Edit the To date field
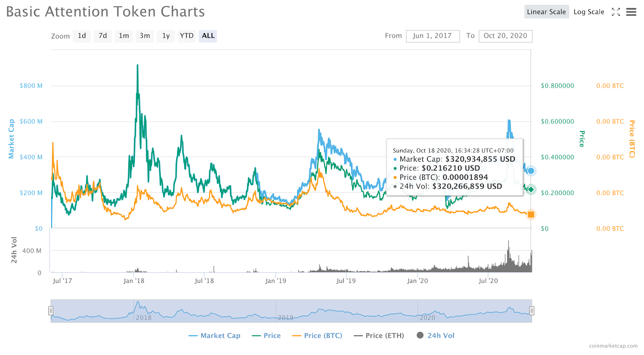Viewport: 644px width, 355px height. (506, 36)
